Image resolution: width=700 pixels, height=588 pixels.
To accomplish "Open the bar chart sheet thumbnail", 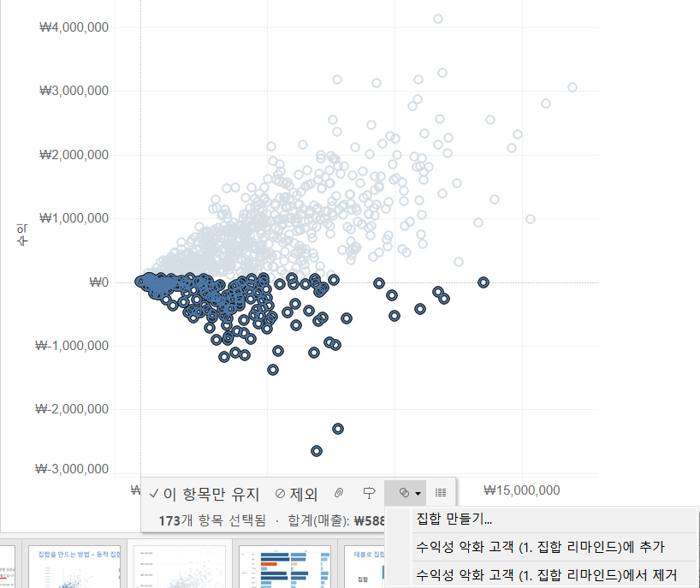I will point(285,567).
